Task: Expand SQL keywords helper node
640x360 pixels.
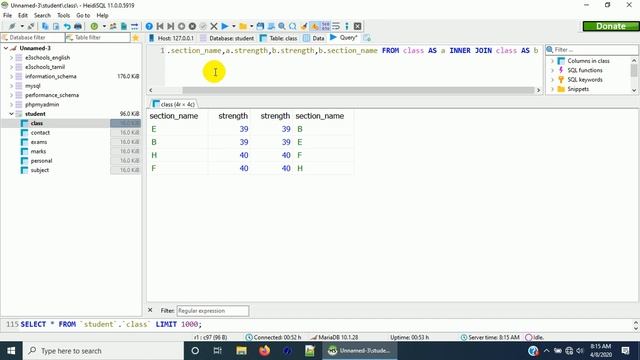Action: click(x=553, y=80)
